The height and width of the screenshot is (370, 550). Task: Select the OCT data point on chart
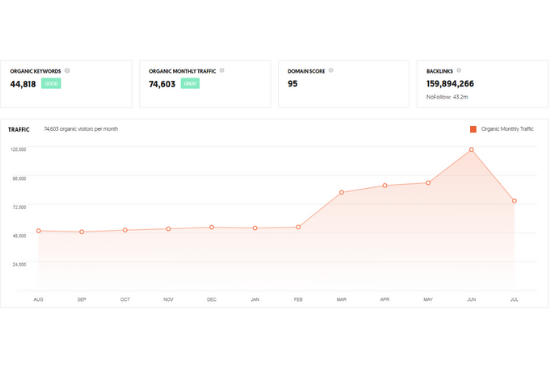(125, 230)
